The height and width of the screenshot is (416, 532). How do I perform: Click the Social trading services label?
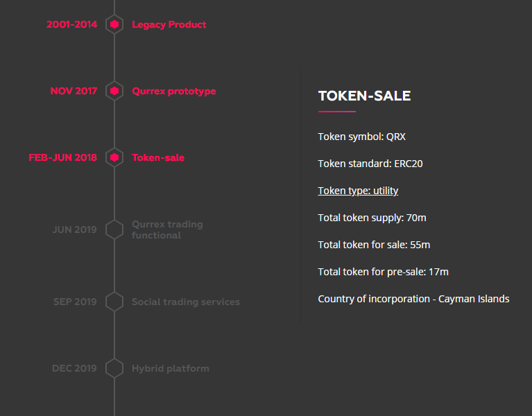coord(186,302)
